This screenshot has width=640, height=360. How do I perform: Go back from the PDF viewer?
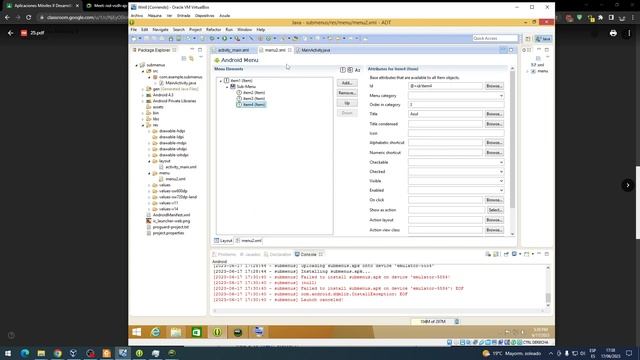[x=11, y=33]
